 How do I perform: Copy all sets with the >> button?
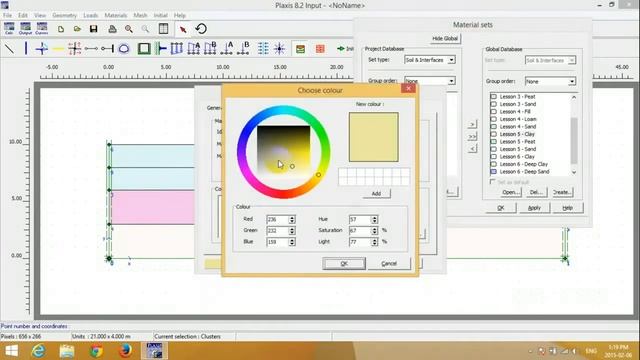(472, 136)
